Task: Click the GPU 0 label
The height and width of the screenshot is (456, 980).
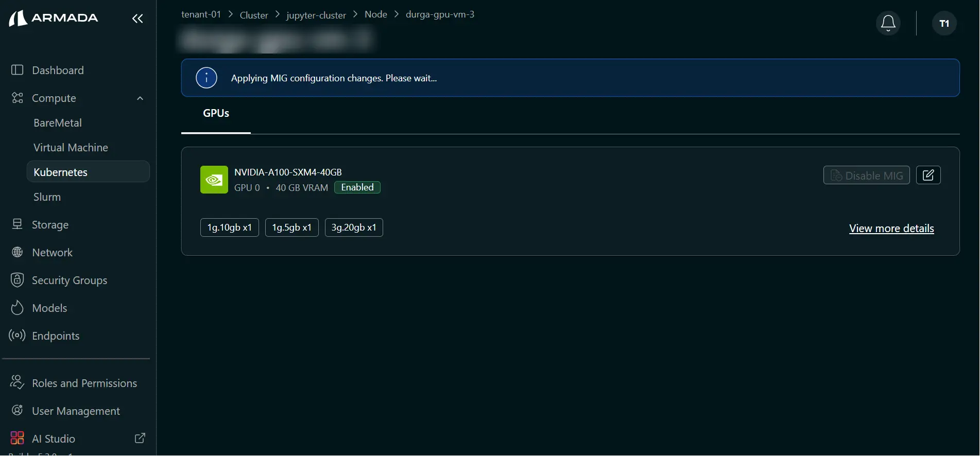Action: coord(247,188)
